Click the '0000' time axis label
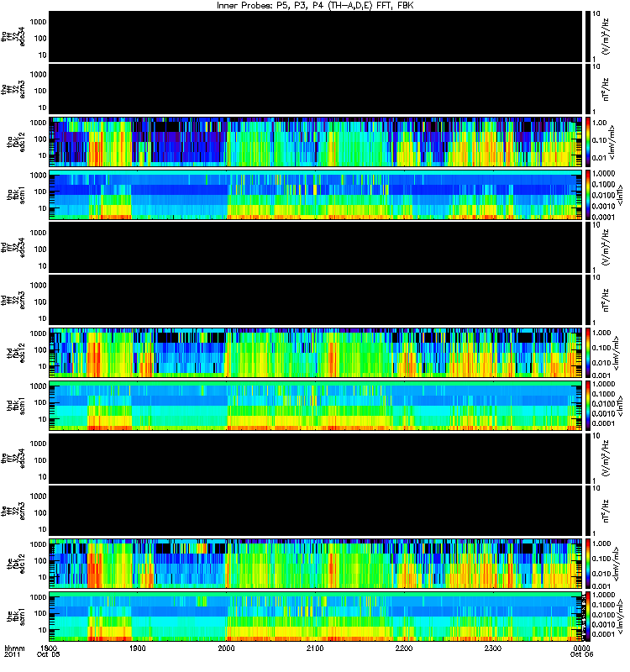This screenshot has width=630, height=672. (581, 648)
